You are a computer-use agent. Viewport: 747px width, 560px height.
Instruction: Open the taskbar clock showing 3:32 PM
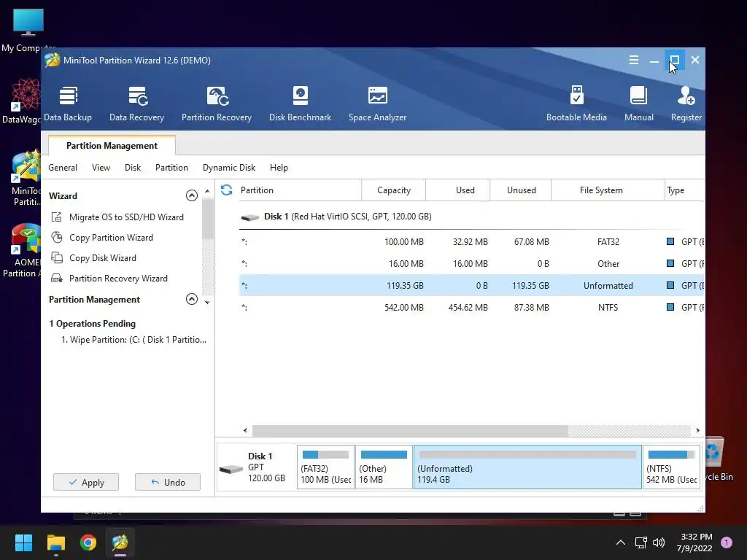pos(694,542)
